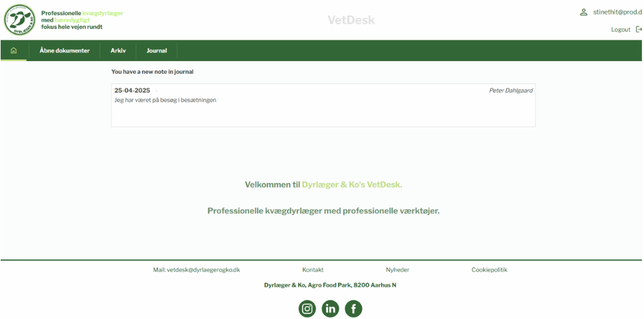Screen dimensions: 644x319
Task: Click 'Professionelle kvægdyrlæger med professionelle værktøjer' text
Action: pos(323,211)
